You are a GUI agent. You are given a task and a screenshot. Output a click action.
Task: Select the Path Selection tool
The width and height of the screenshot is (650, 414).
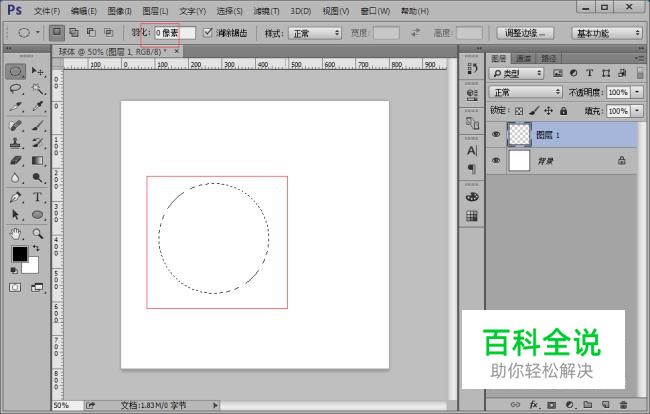click(x=15, y=215)
